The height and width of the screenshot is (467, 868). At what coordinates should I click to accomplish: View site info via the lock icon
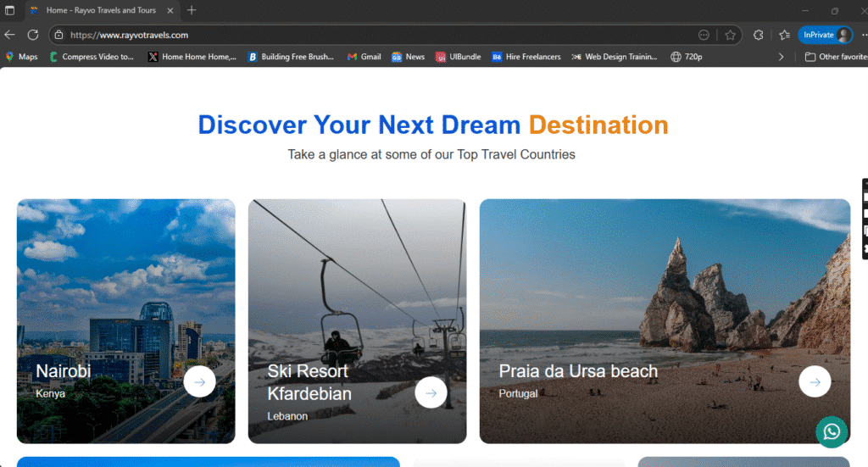[58, 35]
